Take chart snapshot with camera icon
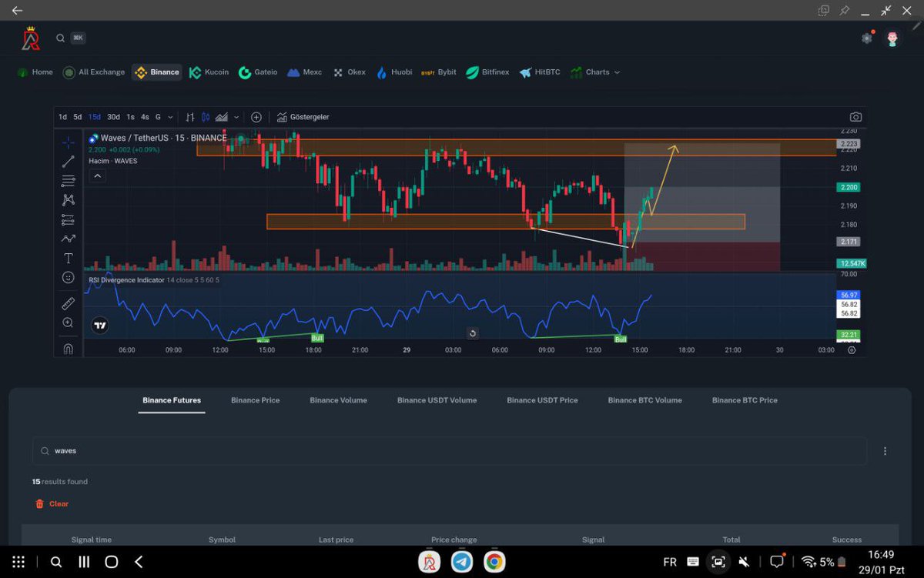924x578 pixels. pos(855,117)
